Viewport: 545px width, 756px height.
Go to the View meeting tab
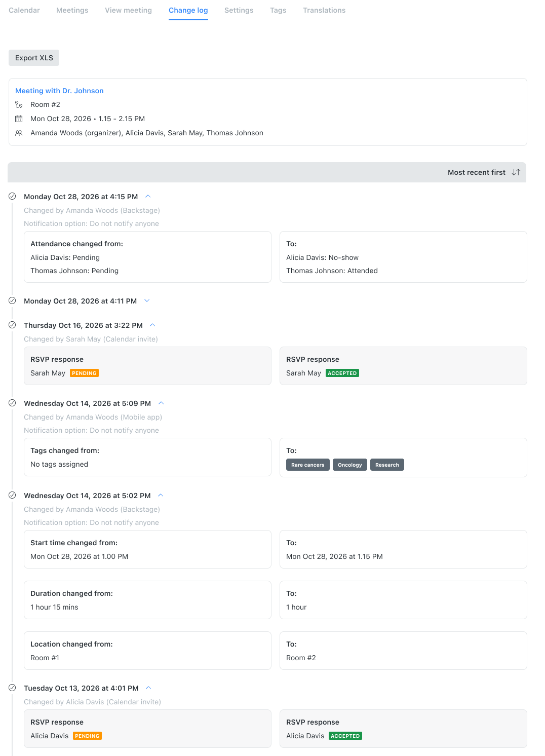(x=128, y=10)
